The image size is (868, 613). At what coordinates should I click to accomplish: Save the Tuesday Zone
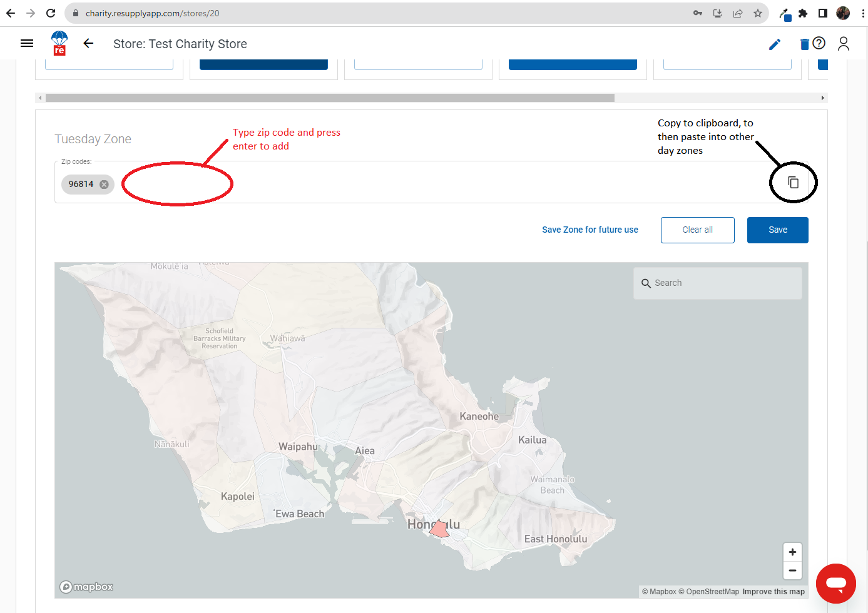(778, 230)
